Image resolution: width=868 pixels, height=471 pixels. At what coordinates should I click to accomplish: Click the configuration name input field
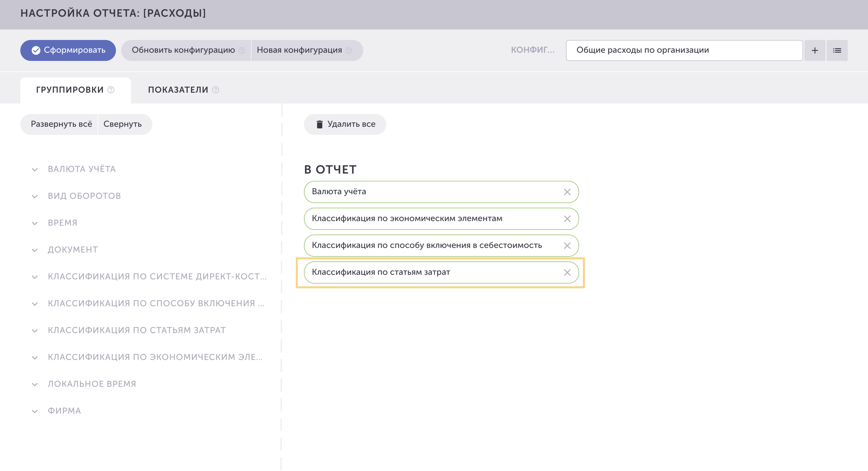(684, 50)
